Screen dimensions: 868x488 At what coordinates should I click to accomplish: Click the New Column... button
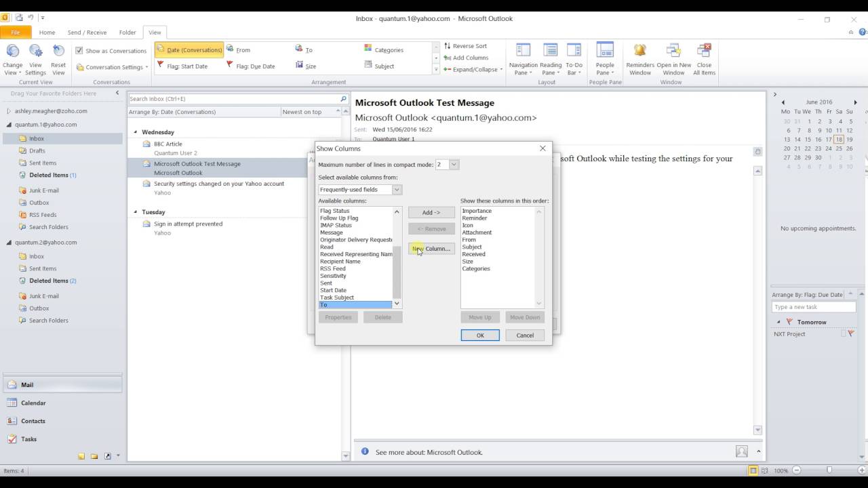(x=431, y=249)
